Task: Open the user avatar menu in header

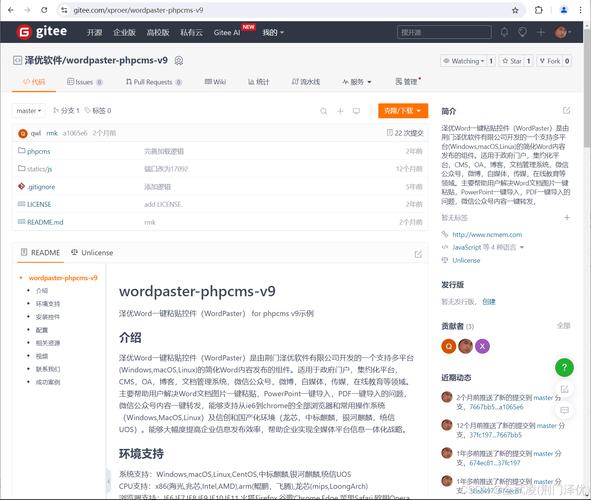Action: (x=562, y=32)
